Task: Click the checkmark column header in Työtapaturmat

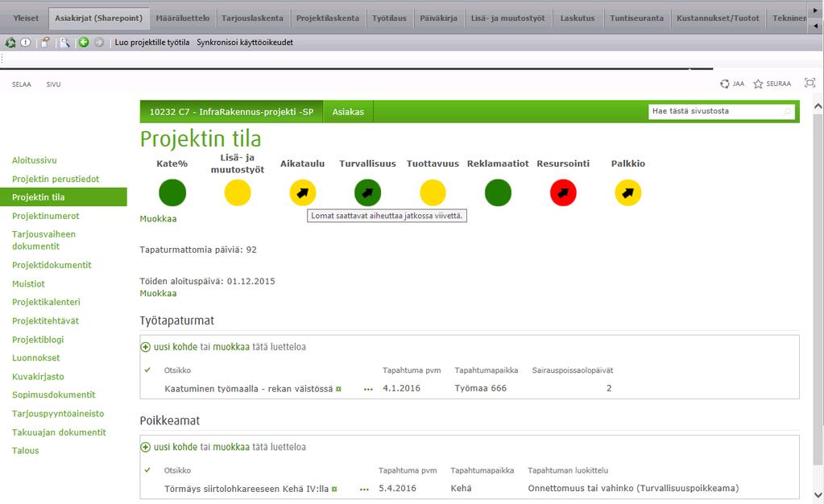Action: (147, 370)
